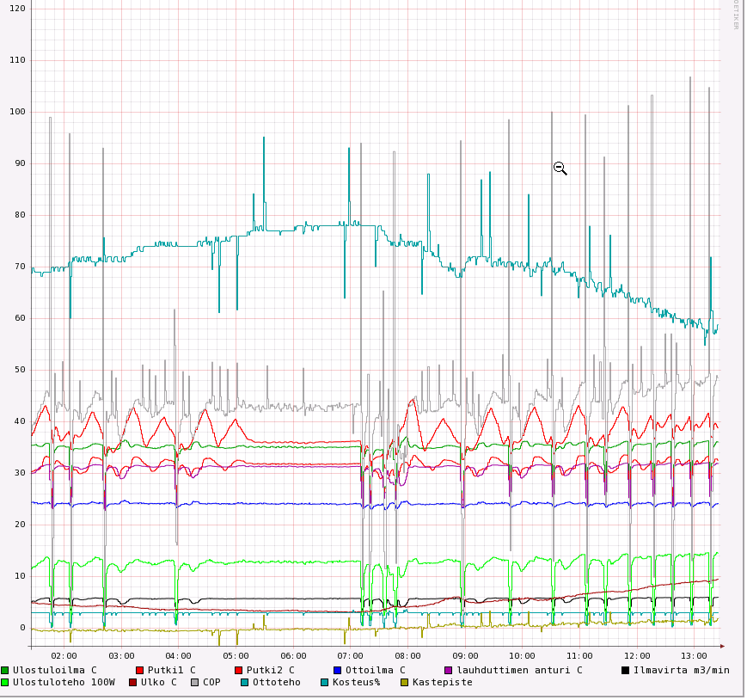Click the 20 value on the vertical axis
Screen dimensions: 747x700
[x=20, y=525]
